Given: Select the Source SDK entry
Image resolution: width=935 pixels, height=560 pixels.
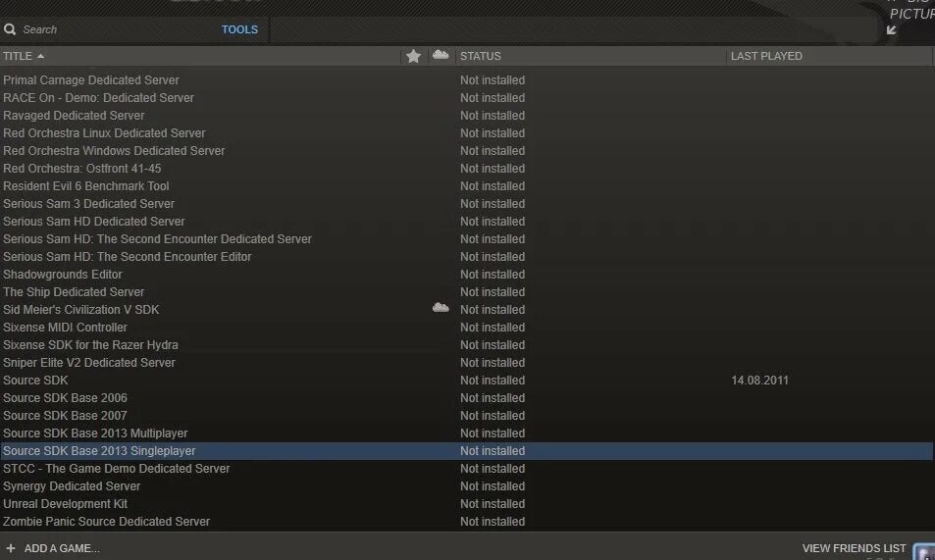Looking at the screenshot, I should pyautogui.click(x=35, y=381).
